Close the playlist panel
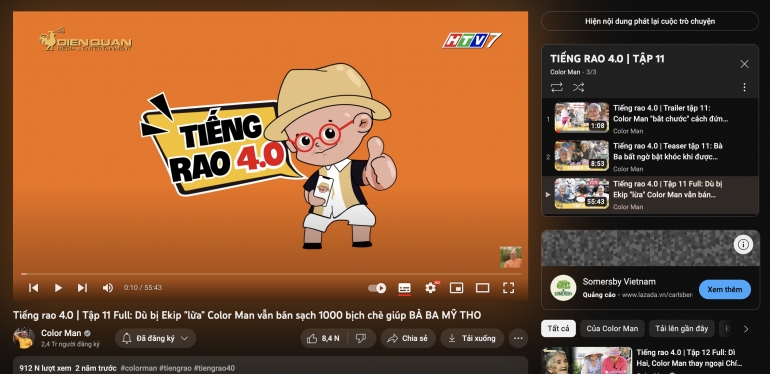Image resolution: width=770 pixels, height=374 pixels. [x=744, y=64]
